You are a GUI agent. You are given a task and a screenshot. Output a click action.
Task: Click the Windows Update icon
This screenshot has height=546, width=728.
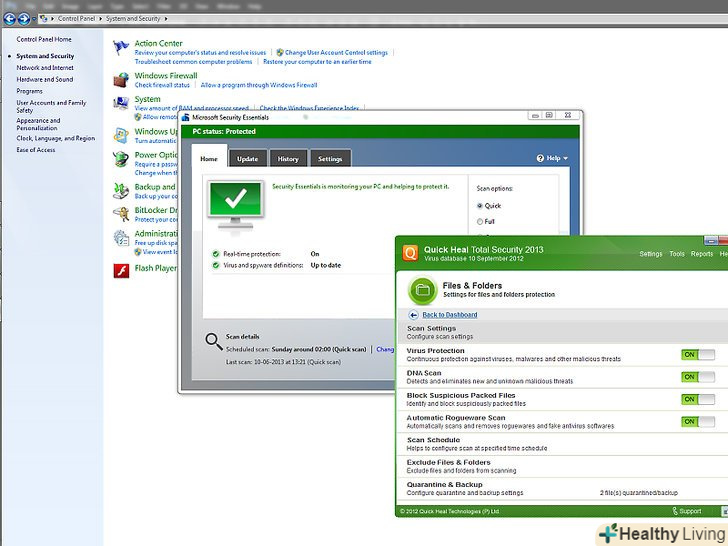pos(121,136)
